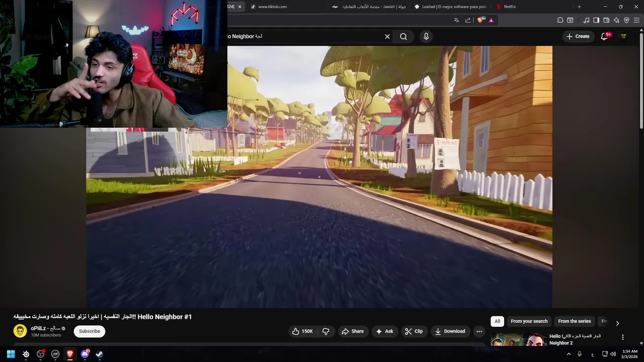
Task: Switch to the Lealtad browser tab
Action: [x=451, y=7]
